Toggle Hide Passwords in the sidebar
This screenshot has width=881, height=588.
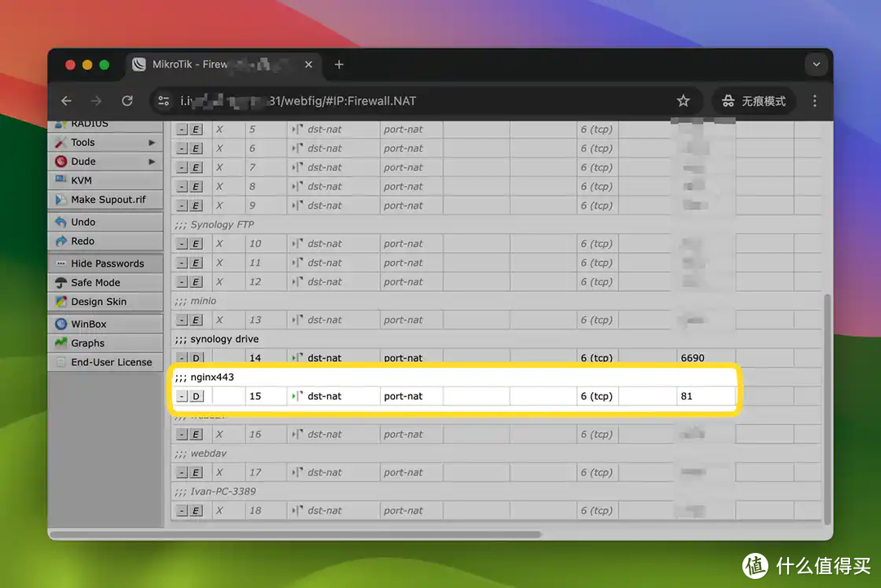click(x=107, y=263)
